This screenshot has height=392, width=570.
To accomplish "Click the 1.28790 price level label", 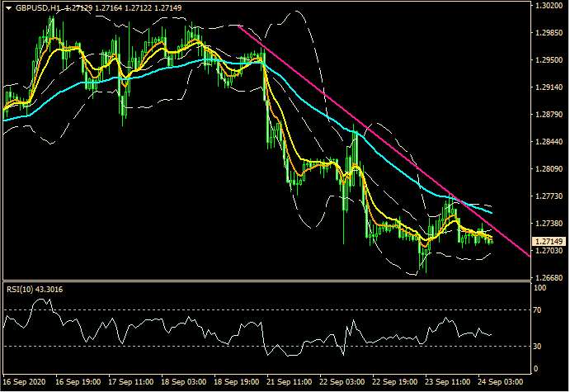I will coord(548,115).
